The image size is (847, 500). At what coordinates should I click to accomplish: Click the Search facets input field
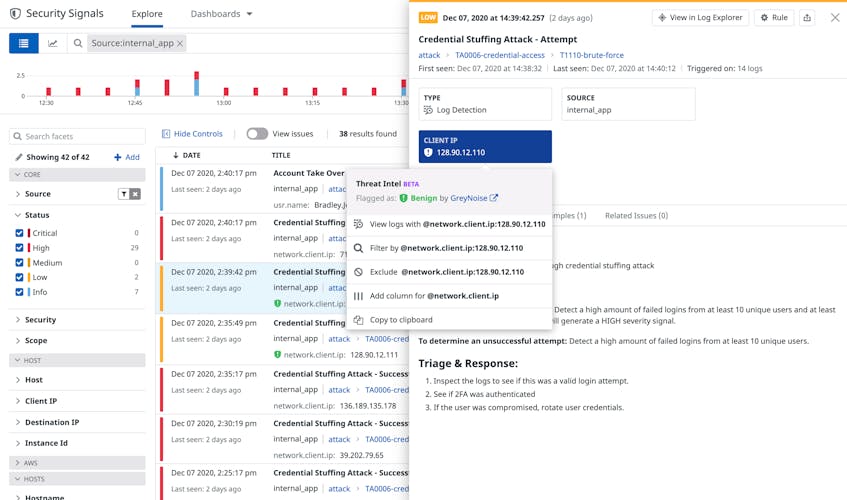(x=77, y=136)
